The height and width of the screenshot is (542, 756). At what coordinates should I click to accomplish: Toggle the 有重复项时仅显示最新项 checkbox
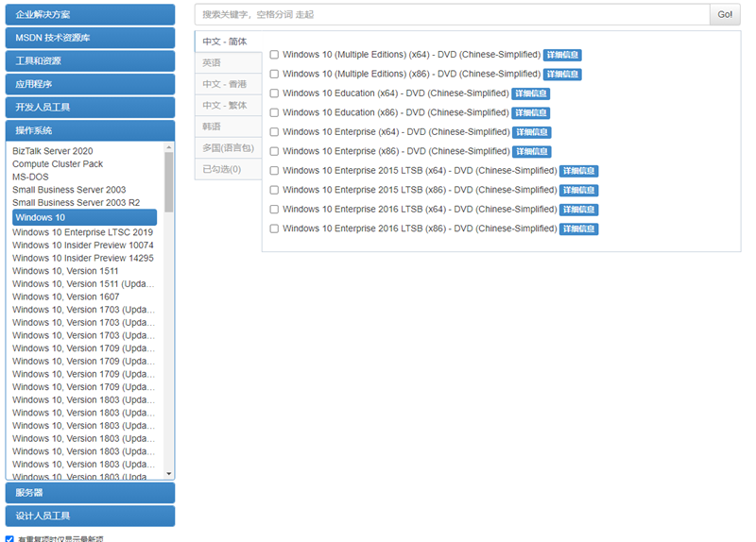click(9, 539)
